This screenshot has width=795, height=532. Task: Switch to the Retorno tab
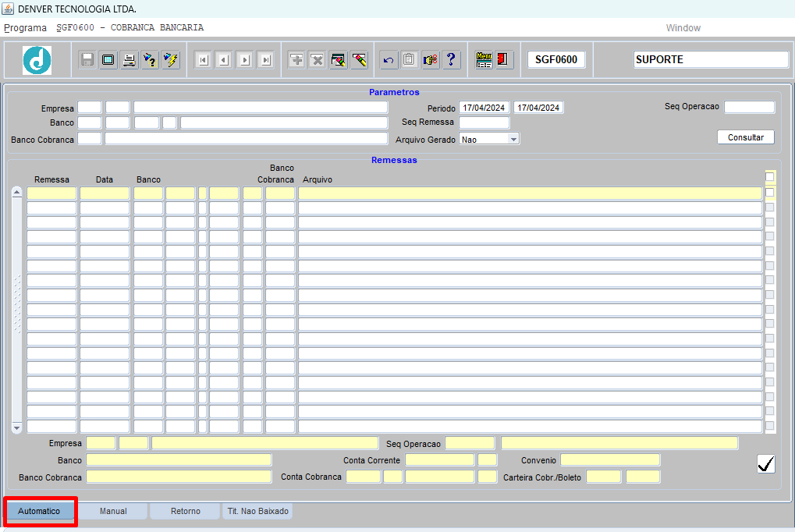pos(186,511)
